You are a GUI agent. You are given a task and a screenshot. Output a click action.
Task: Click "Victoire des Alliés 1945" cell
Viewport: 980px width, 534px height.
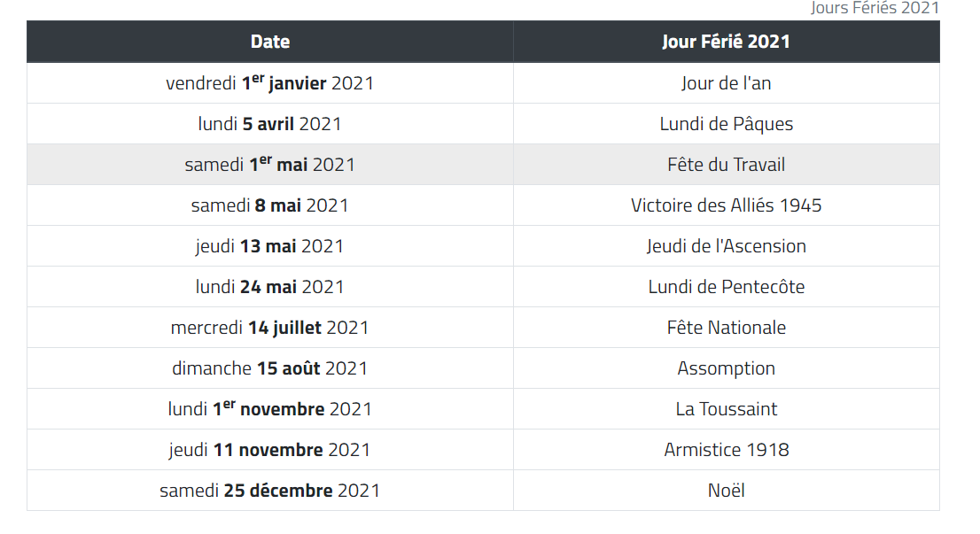pyautogui.click(x=726, y=205)
